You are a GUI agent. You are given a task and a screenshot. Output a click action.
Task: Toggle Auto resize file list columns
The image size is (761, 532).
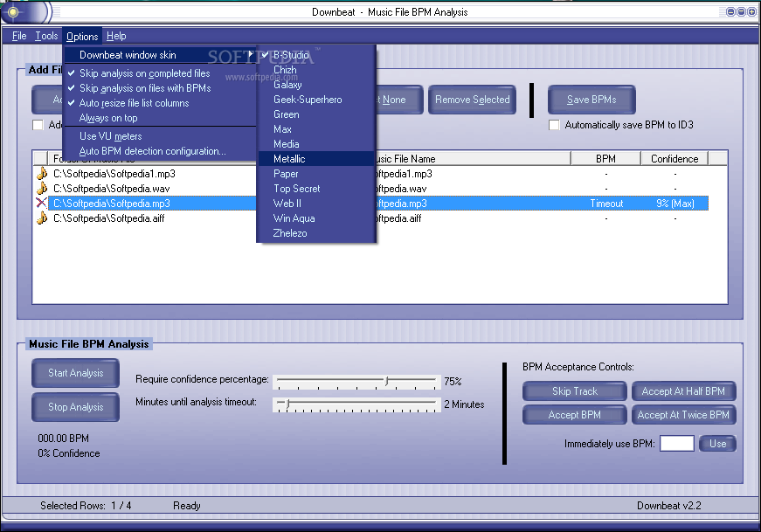click(x=160, y=103)
